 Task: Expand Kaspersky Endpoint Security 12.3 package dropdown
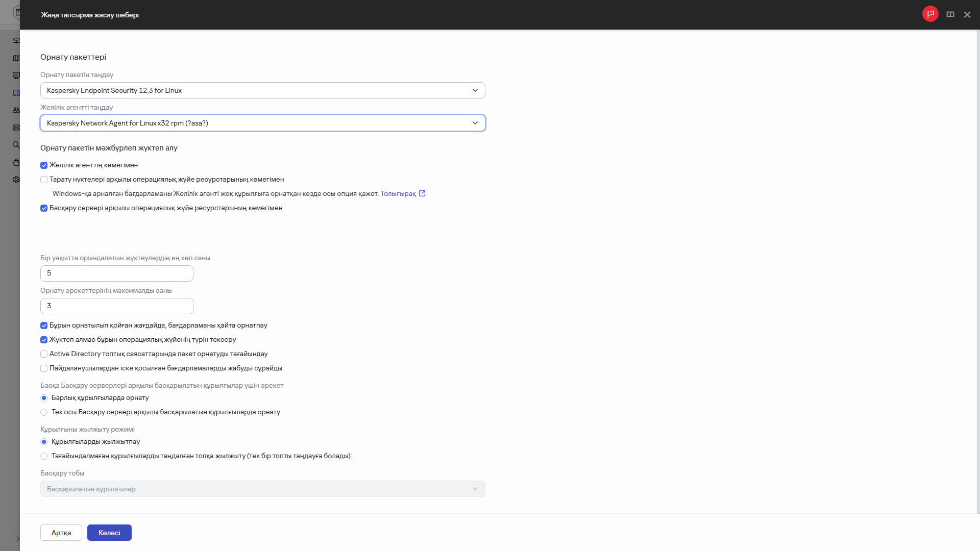pos(262,90)
